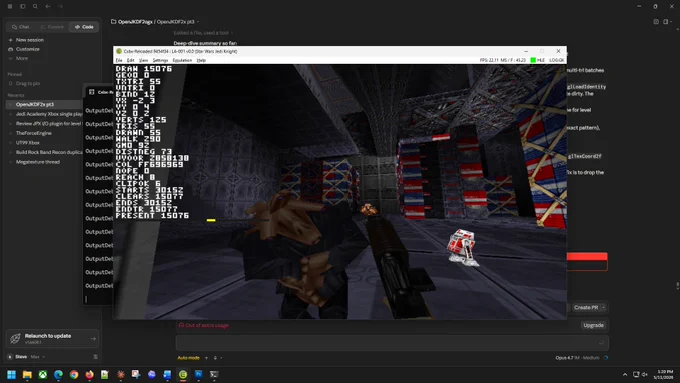Open Google Chrome from the taskbar
The width and height of the screenshot is (680, 383).
74,375
